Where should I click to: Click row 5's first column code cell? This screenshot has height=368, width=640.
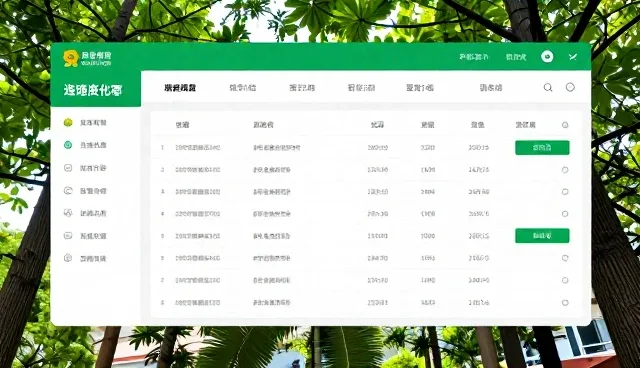pos(198,236)
